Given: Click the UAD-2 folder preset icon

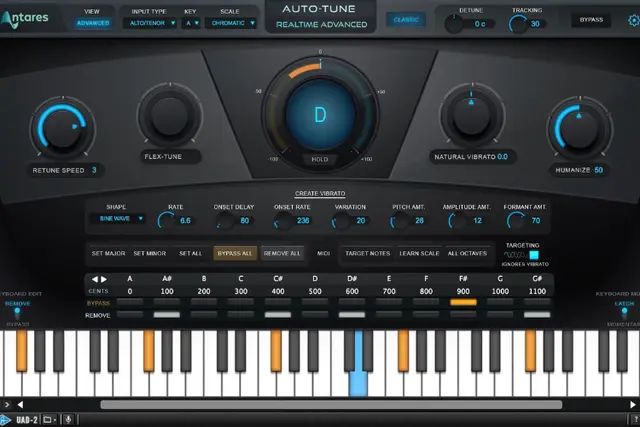Looking at the screenshot, I should pyautogui.click(x=48, y=420).
